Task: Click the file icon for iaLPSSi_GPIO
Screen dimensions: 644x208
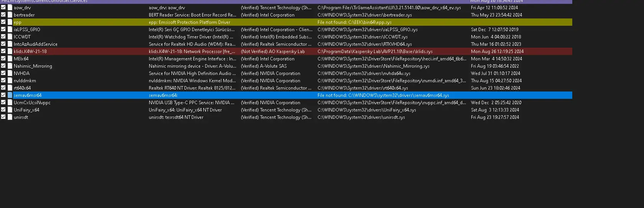Action: (x=10, y=29)
